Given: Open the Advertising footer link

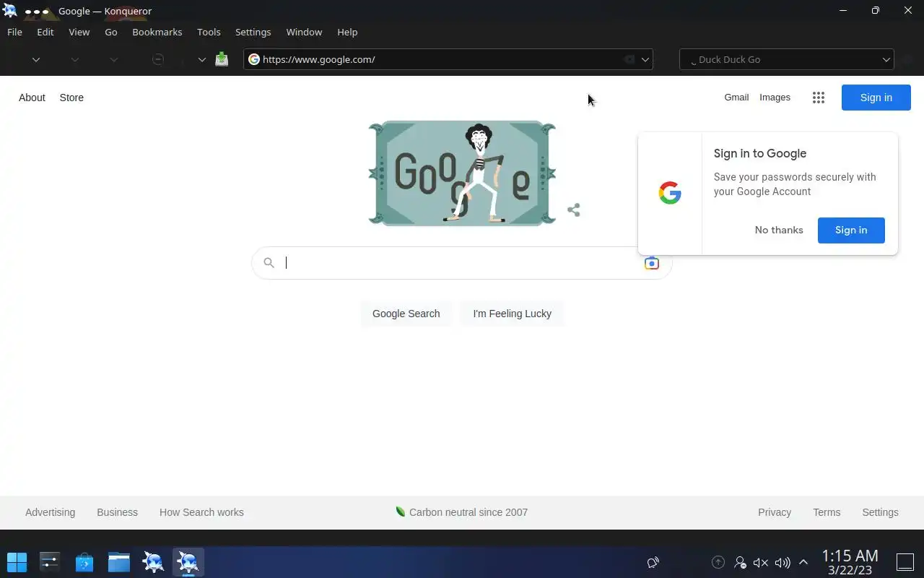Looking at the screenshot, I should click(50, 512).
